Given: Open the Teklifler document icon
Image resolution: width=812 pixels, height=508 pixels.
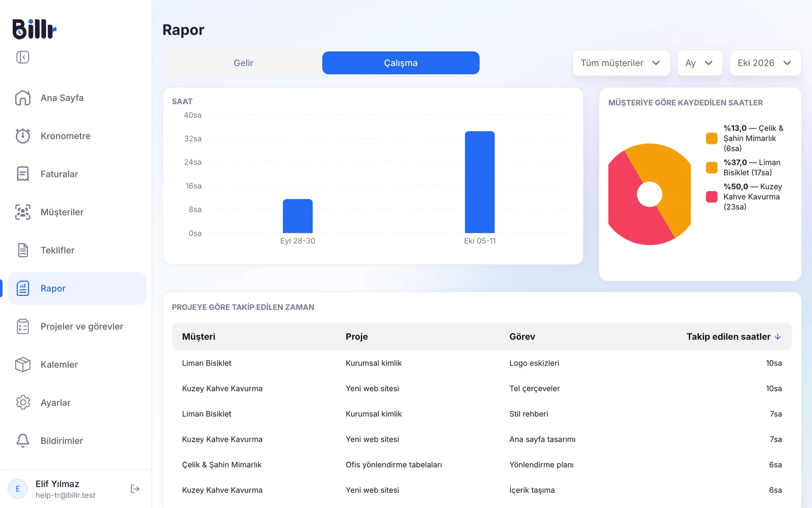Looking at the screenshot, I should 23,250.
